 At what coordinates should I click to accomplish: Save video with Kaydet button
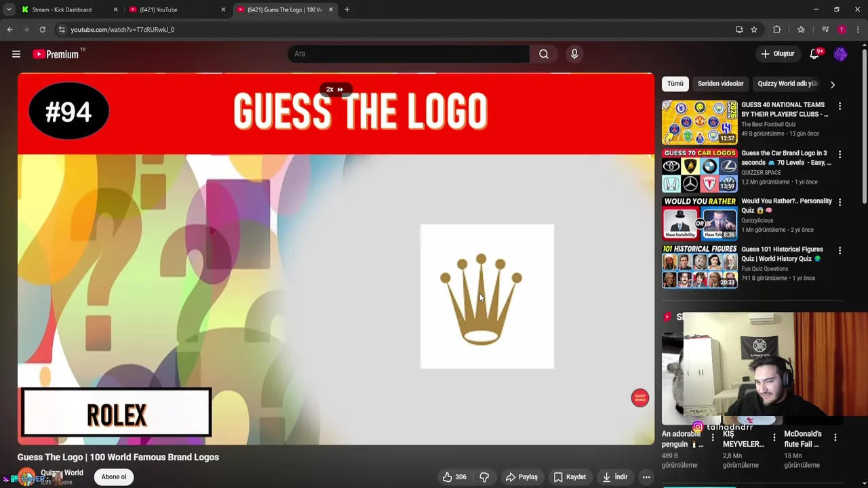pyautogui.click(x=570, y=476)
